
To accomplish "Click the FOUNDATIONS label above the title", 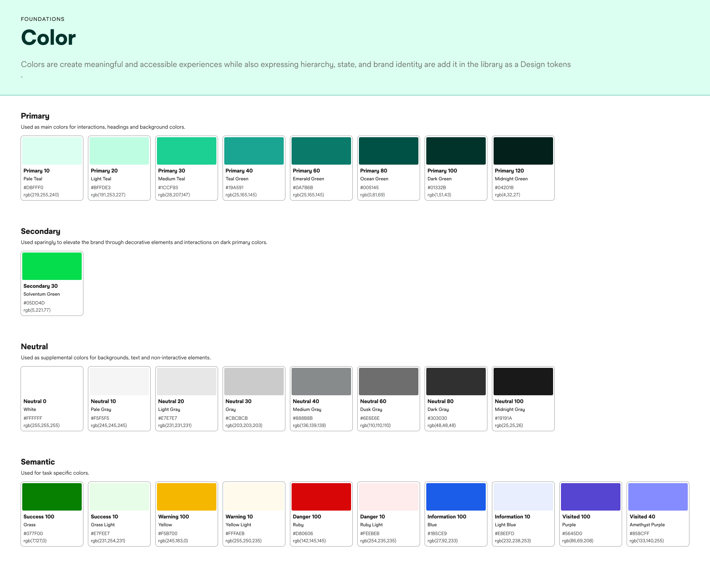I will click(42, 19).
